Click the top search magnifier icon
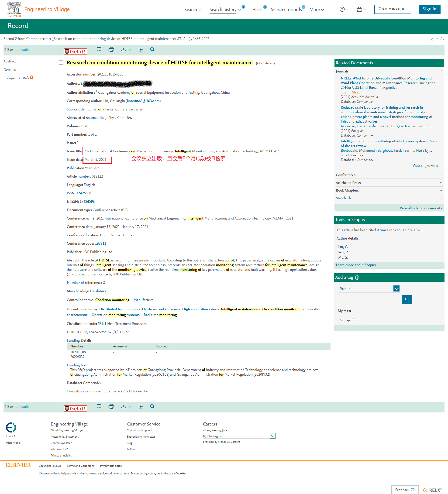The width and height of the screenshot is (448, 494). point(152,49)
